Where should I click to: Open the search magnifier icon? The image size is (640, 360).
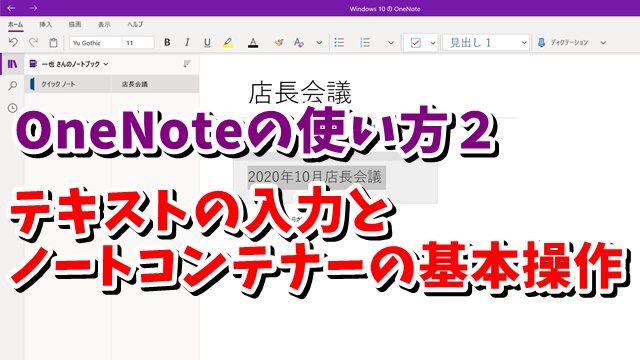pyautogui.click(x=13, y=86)
